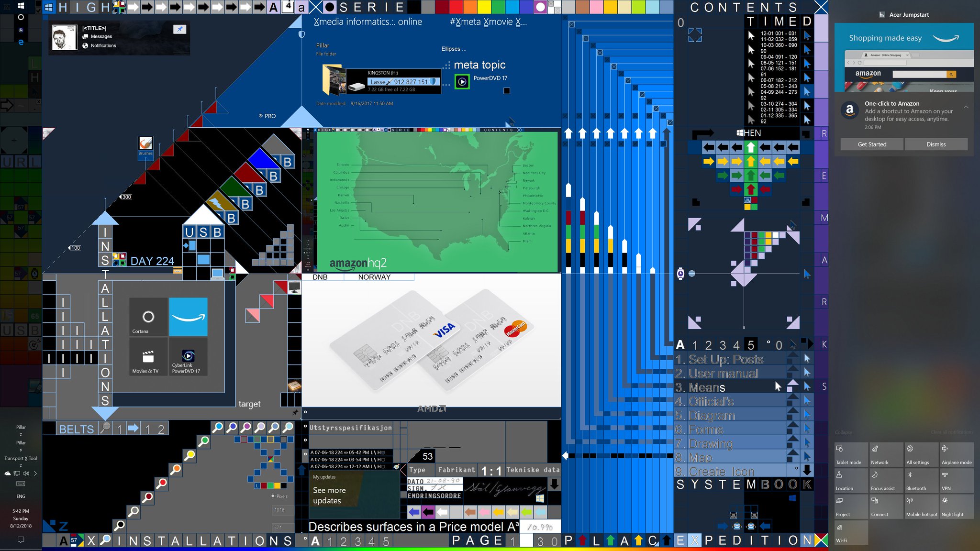This screenshot has height=551, width=980.
Task: Expand the Transport X Tool chevron
Action: (x=21, y=465)
